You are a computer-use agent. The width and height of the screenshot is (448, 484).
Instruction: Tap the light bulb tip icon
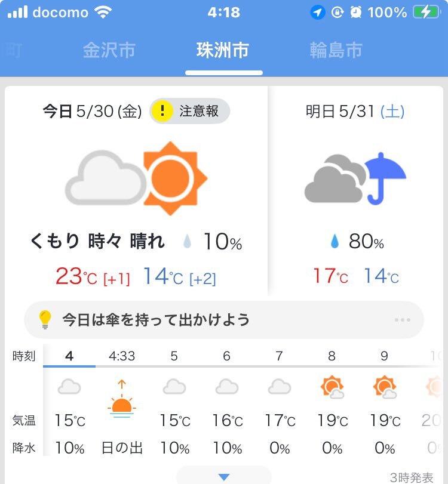(45, 320)
